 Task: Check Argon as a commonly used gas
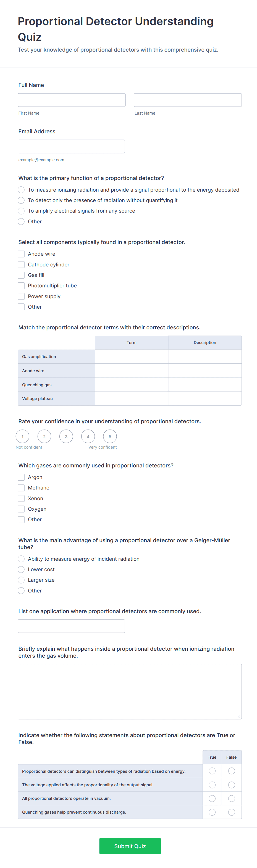(x=21, y=477)
